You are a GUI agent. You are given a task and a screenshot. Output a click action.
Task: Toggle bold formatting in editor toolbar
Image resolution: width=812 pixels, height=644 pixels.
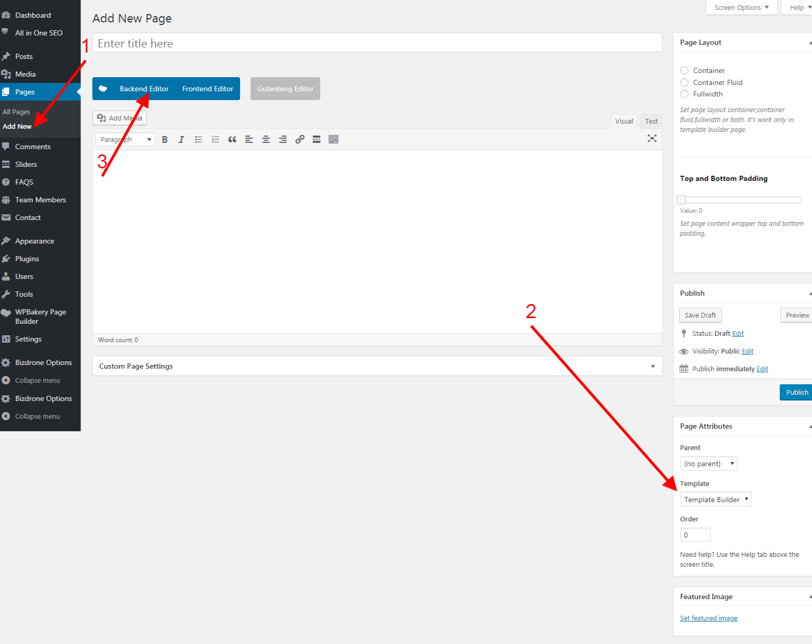165,139
